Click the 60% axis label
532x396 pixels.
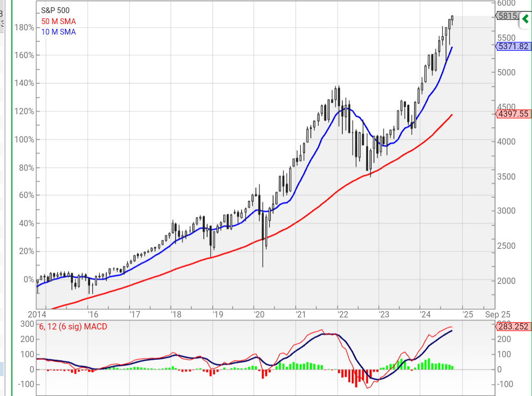[x=26, y=195]
